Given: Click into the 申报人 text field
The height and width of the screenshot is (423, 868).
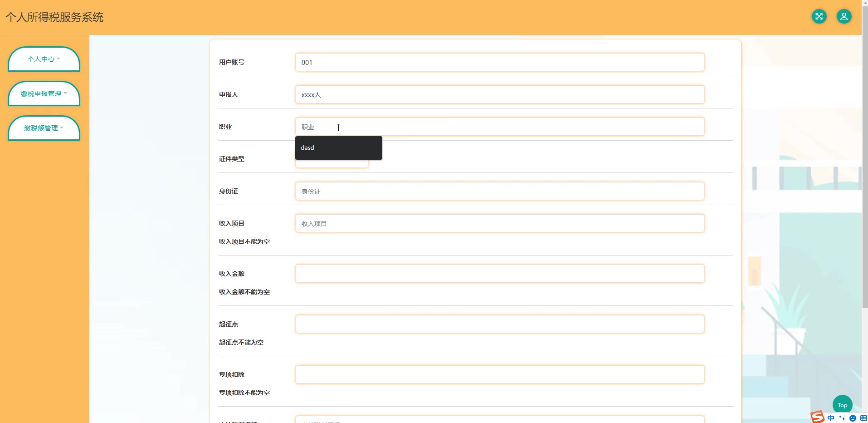Looking at the screenshot, I should 499,95.
